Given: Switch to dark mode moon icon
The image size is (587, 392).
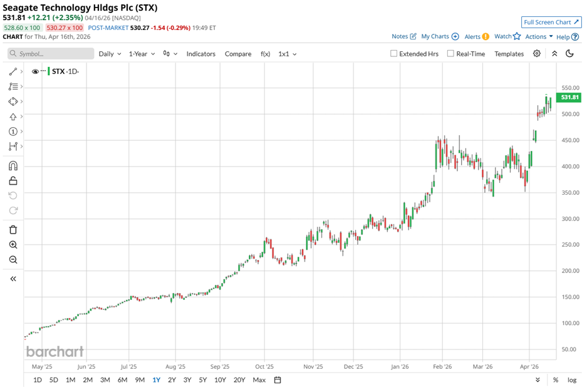Looking at the screenshot, I should click(x=569, y=54).
